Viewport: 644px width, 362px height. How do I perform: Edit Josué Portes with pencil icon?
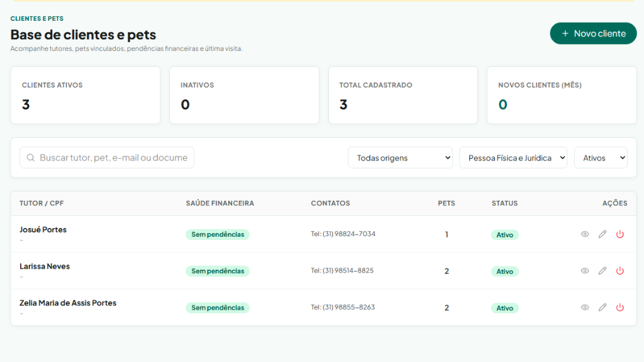click(x=602, y=234)
